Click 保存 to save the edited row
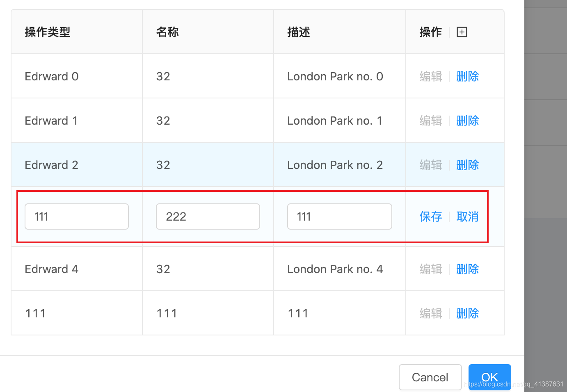This screenshot has width=567, height=392. pyautogui.click(x=431, y=217)
